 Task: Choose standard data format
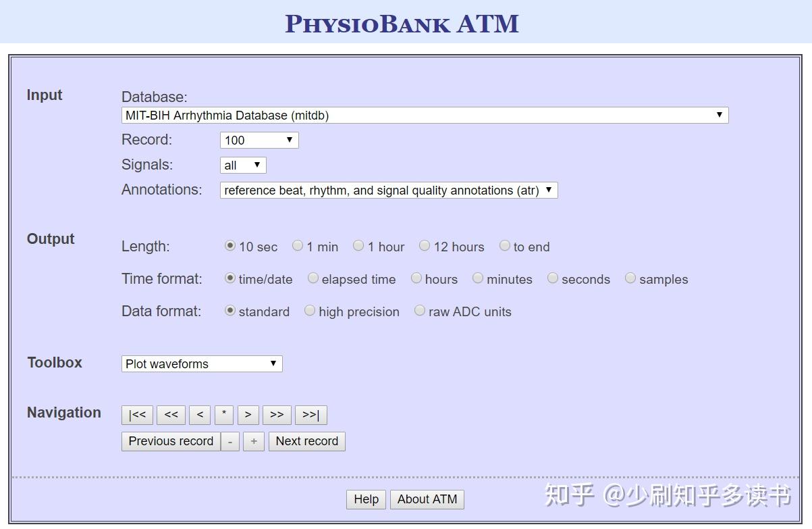pyautogui.click(x=230, y=311)
